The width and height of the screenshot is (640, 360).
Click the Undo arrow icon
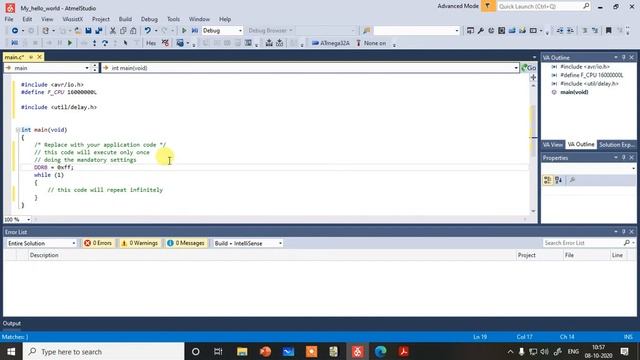pyautogui.click(x=147, y=31)
